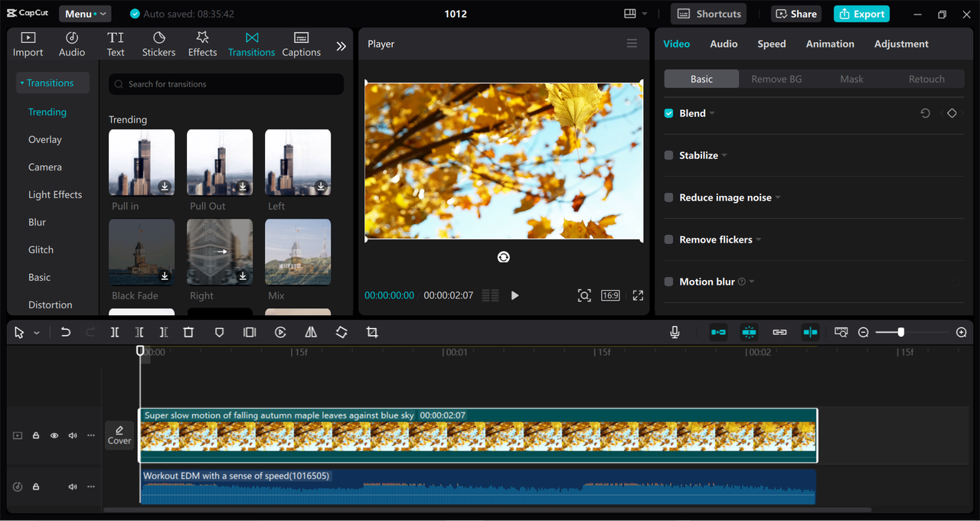Viewport: 980px width, 521px height.
Task: Mirror the clip with the flip icon
Action: tap(311, 332)
